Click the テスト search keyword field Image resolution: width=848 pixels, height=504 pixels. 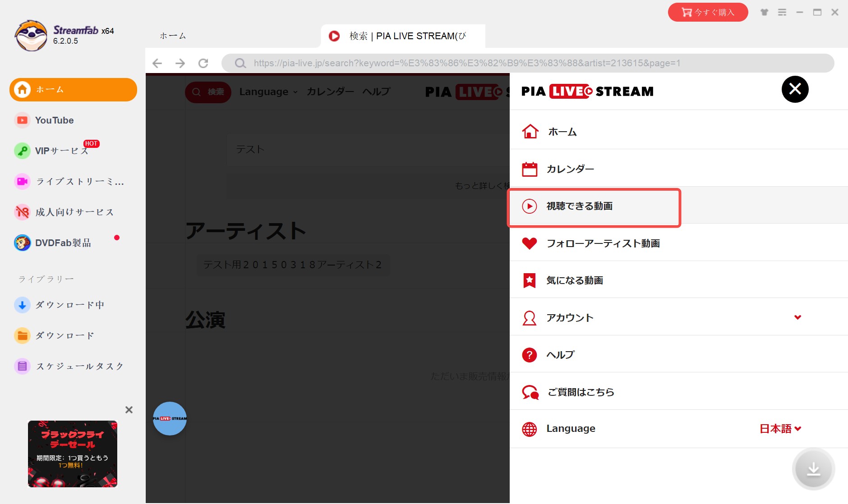click(x=368, y=149)
